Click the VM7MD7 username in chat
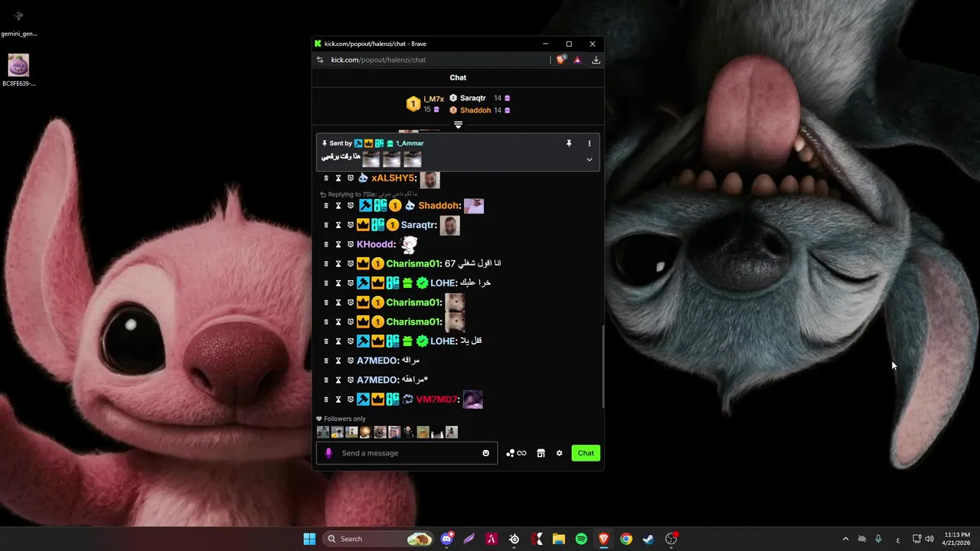This screenshot has height=551, width=980. pos(436,399)
